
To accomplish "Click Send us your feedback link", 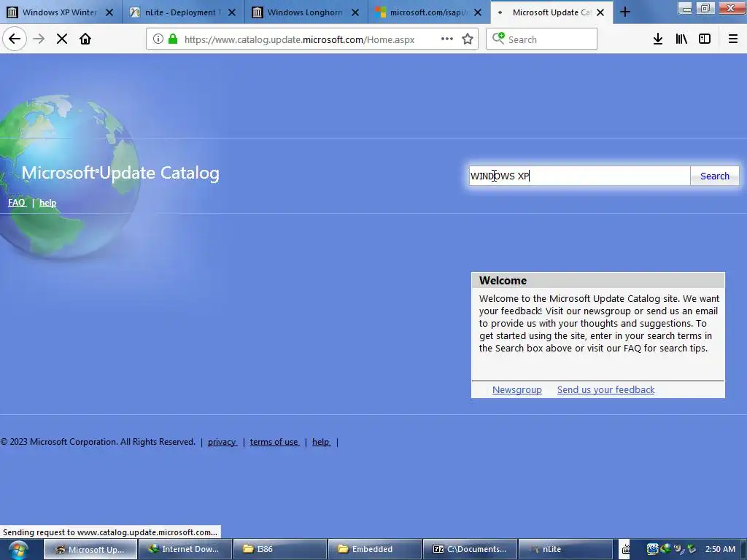I will [606, 389].
